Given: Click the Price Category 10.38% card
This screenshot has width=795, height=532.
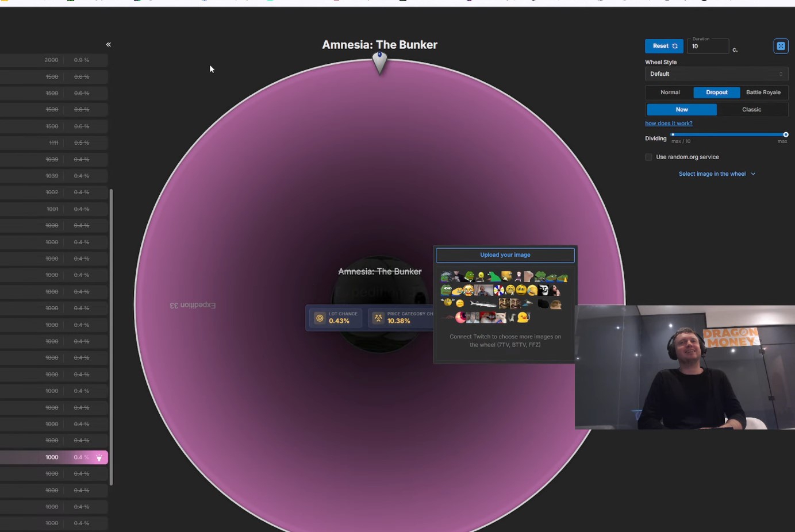Looking at the screenshot, I should (x=401, y=318).
